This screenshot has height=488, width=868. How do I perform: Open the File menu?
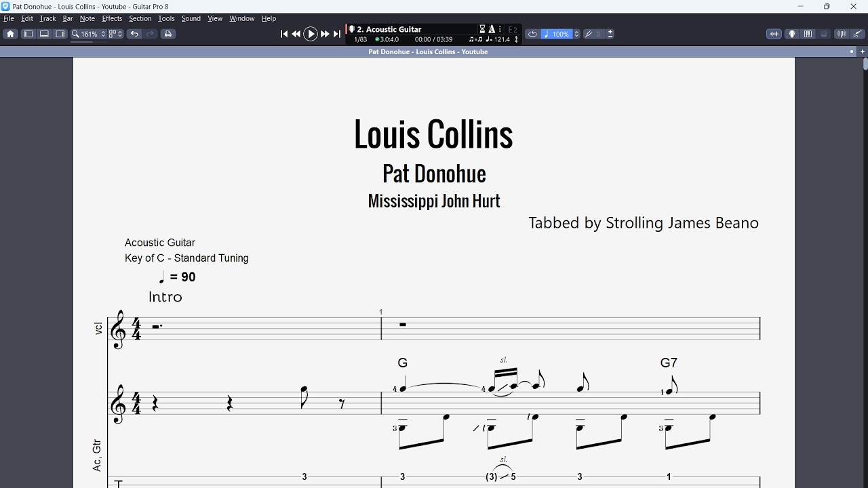(x=9, y=18)
